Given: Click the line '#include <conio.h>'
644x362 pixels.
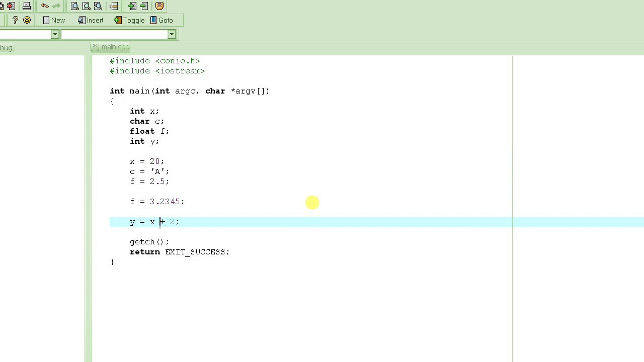Looking at the screenshot, I should 155,61.
